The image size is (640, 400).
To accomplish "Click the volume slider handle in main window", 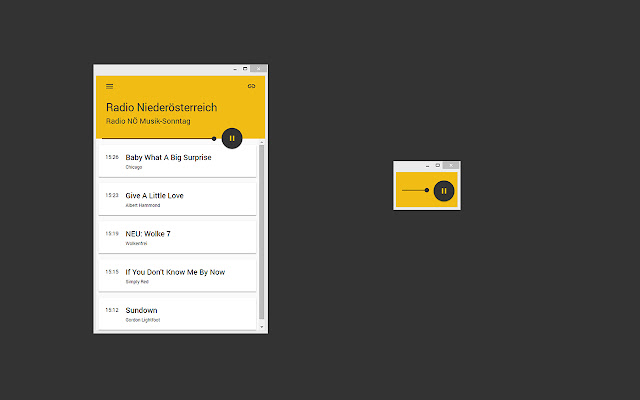I will pos(214,139).
